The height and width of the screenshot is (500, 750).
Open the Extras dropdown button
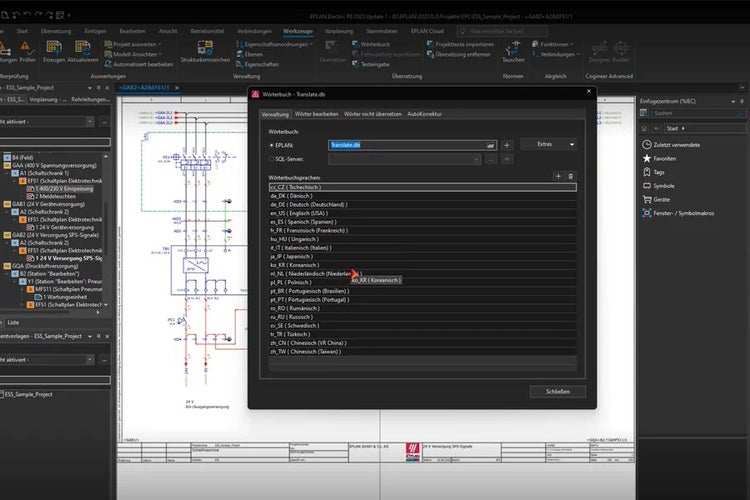coord(548,145)
